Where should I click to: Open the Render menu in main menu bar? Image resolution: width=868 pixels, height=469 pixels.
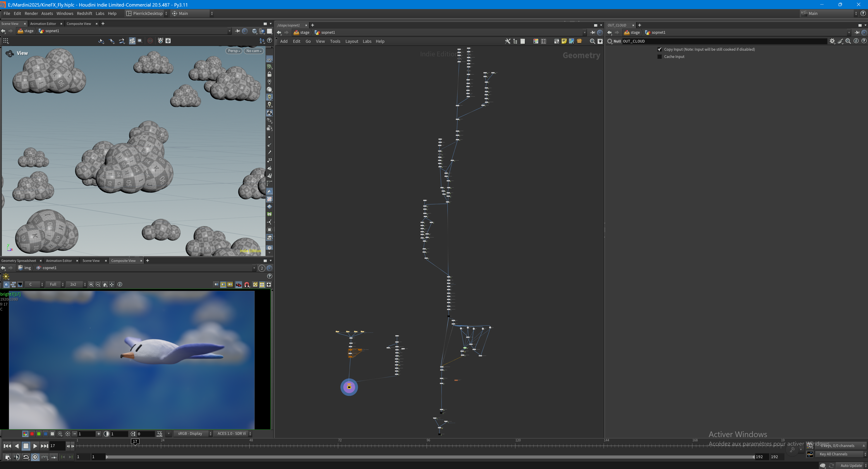[x=31, y=14]
